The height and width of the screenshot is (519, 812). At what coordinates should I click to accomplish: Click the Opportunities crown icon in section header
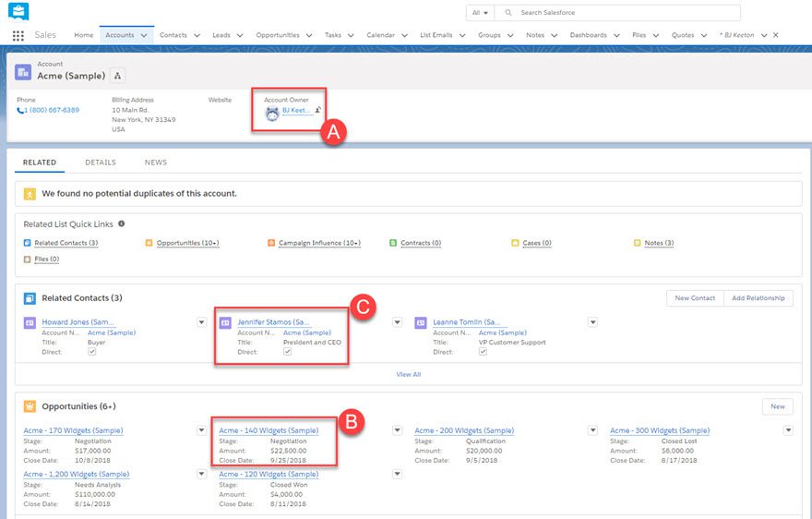(x=30, y=406)
